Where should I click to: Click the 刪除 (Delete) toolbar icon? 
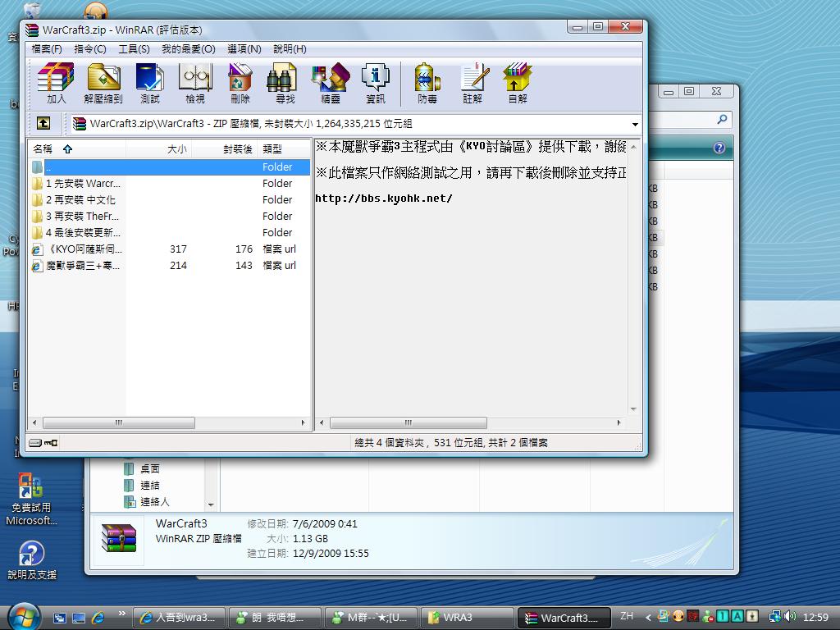[240, 83]
